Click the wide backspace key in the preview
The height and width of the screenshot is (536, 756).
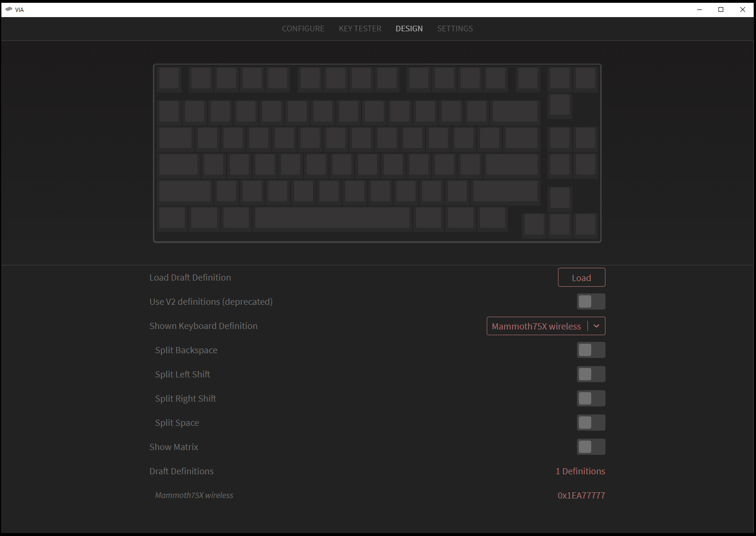515,112
